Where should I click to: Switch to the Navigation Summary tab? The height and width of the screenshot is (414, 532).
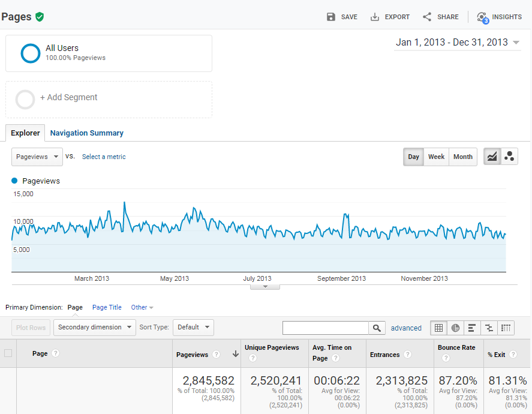tap(86, 133)
